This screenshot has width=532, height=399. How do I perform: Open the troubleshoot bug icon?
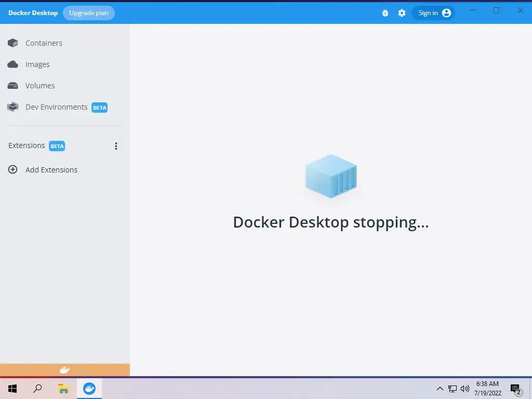[385, 13]
